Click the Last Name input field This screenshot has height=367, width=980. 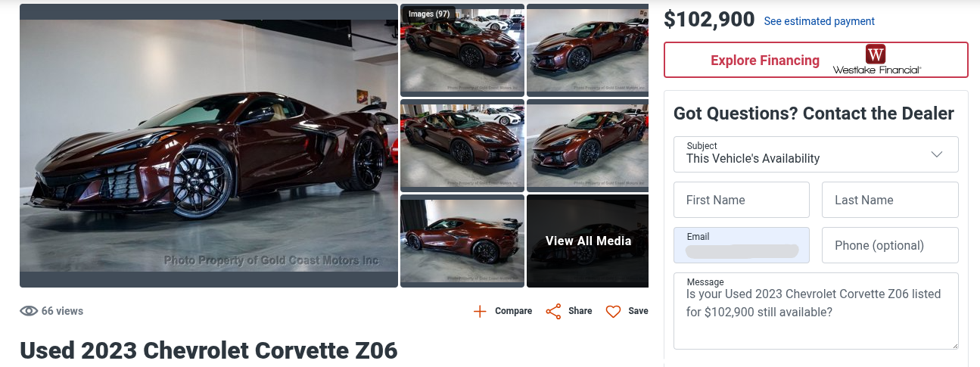coord(890,200)
